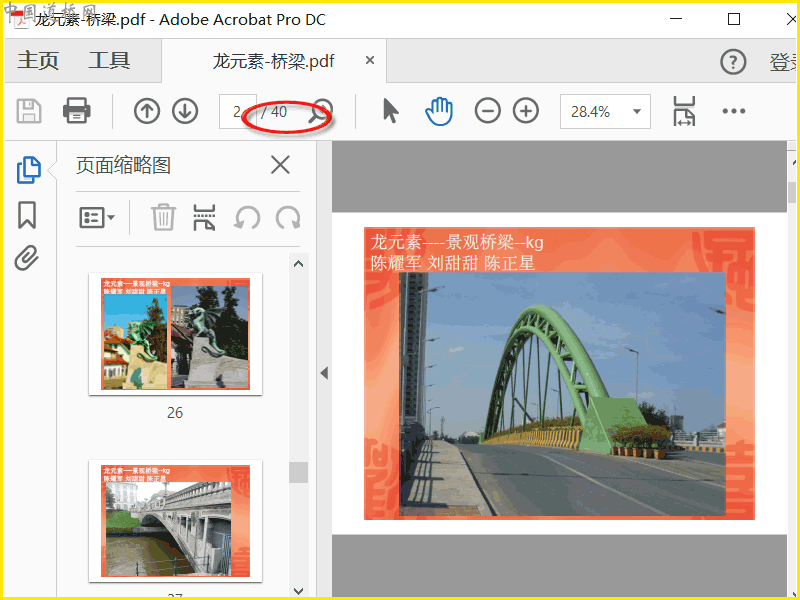The image size is (800, 600).
Task: Open thumbnail options menu dropdown
Action: pyautogui.click(x=97, y=218)
